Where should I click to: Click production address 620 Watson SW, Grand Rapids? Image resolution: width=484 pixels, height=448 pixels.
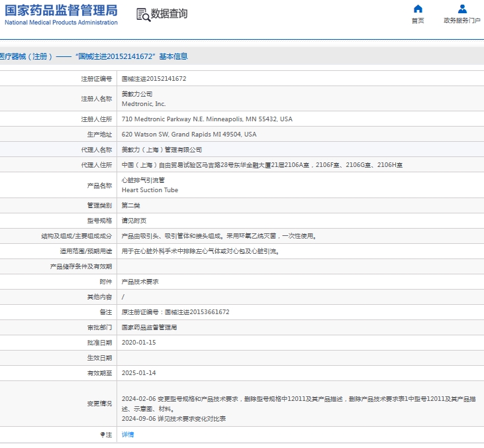[189, 135]
